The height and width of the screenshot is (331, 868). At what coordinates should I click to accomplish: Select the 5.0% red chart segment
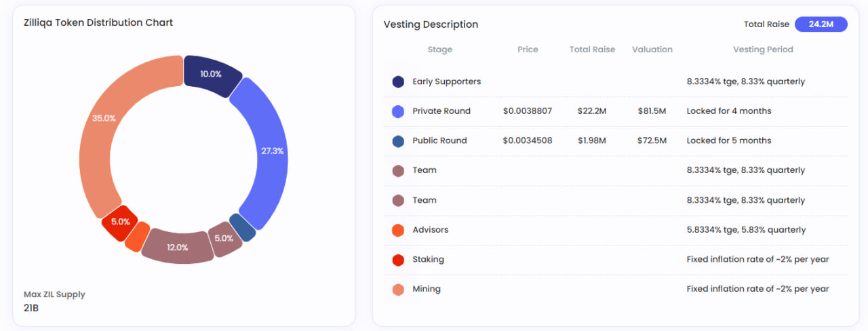pyautogui.click(x=120, y=222)
